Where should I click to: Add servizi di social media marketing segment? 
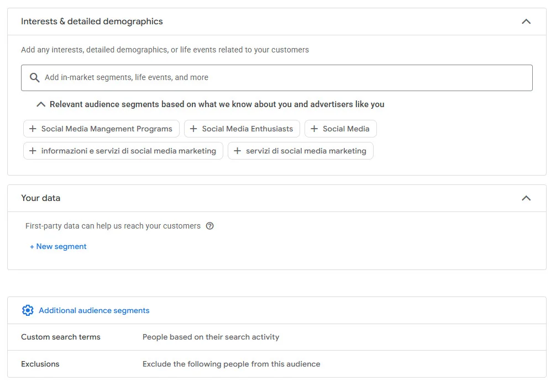pos(306,151)
